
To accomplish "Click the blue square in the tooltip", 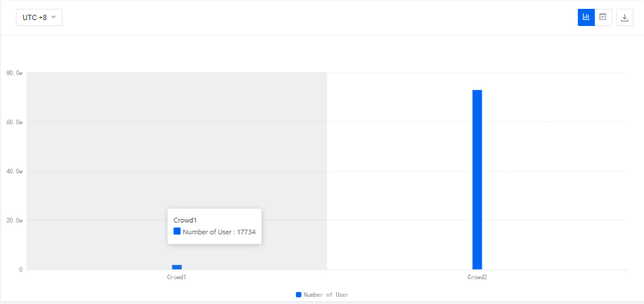I will pos(177,231).
